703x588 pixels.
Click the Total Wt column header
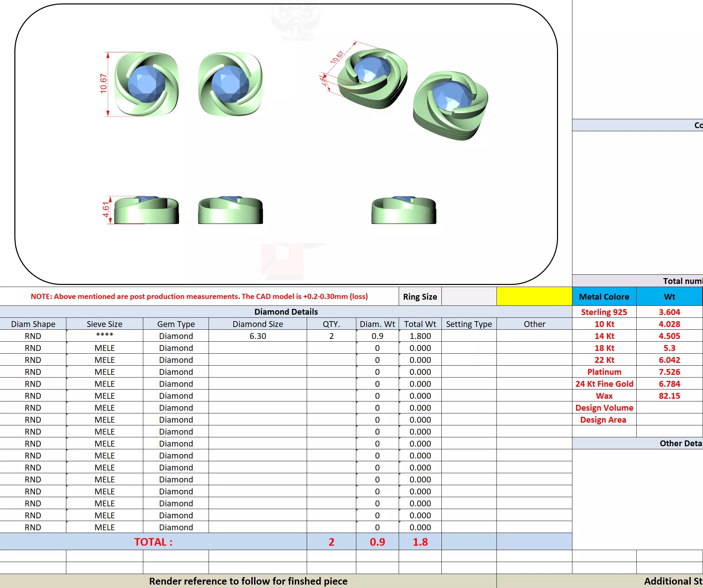click(420, 324)
